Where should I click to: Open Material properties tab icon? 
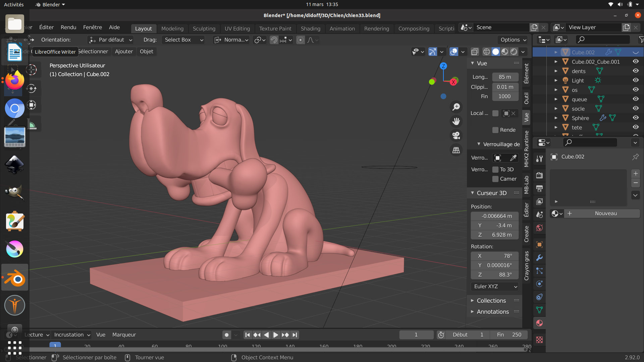(539, 323)
